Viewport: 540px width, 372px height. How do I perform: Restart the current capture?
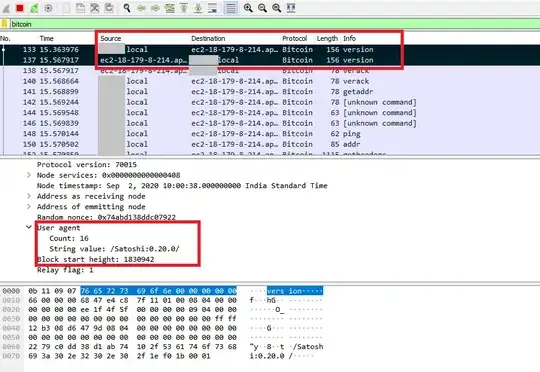pyautogui.click(x=34, y=8)
